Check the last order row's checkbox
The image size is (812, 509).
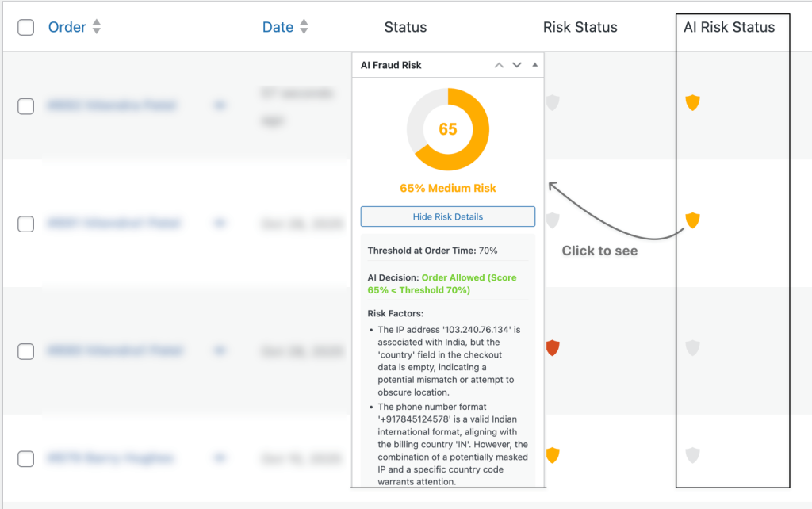(x=25, y=457)
